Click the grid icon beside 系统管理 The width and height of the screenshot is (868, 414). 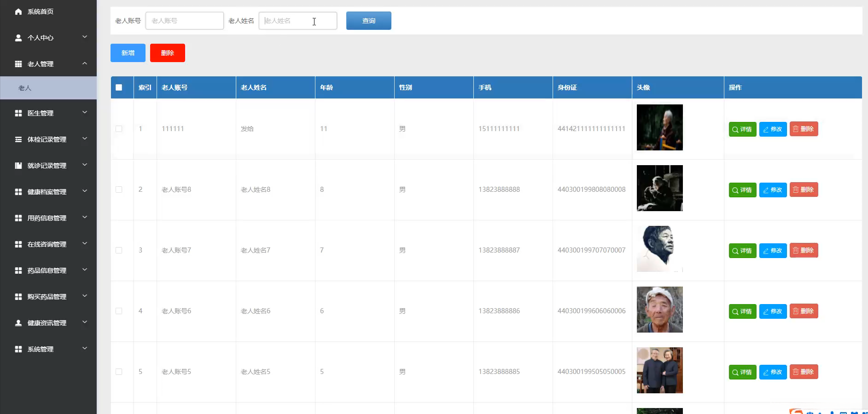click(18, 349)
